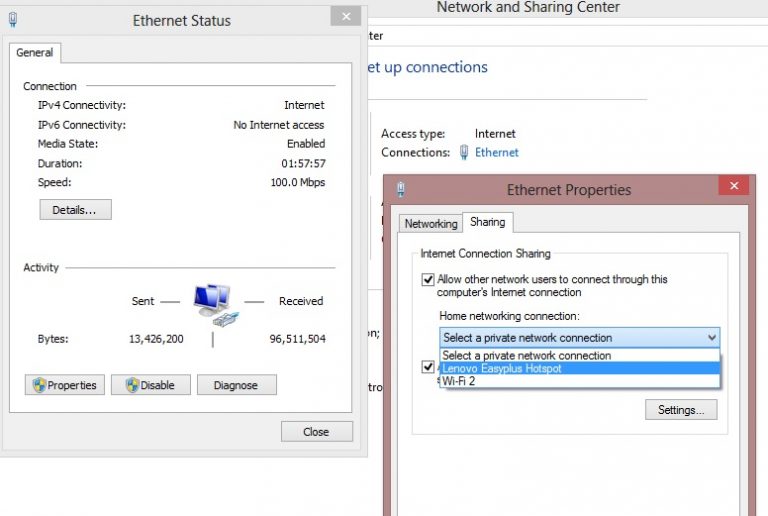
Task: Toggle Allow other network users to connect checkbox
Action: click(x=428, y=280)
